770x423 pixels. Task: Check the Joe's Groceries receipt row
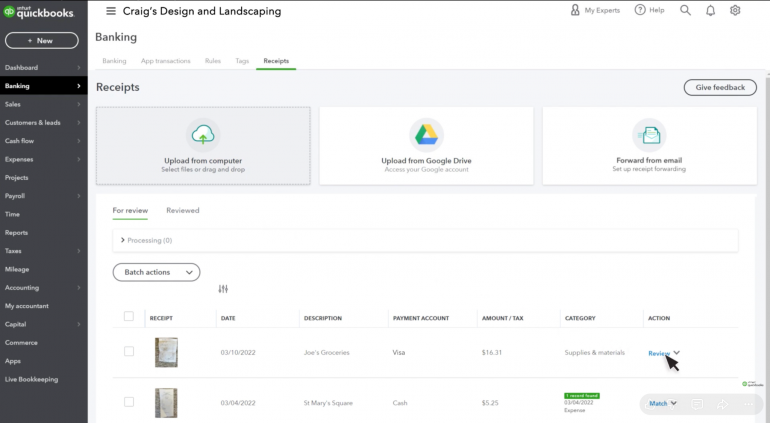coord(129,351)
